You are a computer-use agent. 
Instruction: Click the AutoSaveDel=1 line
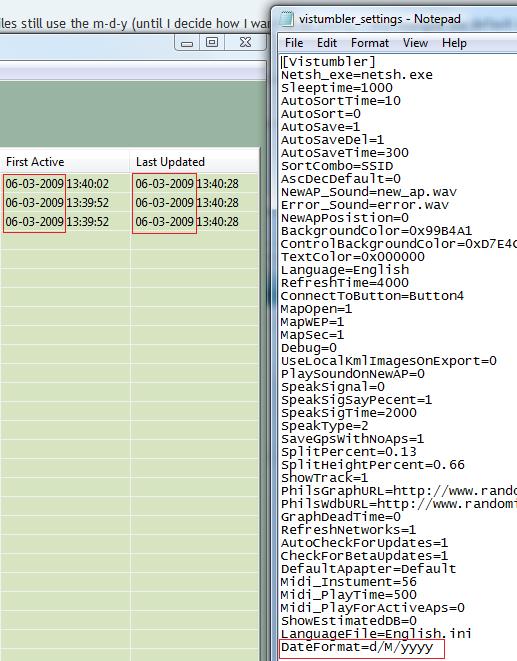click(332, 140)
